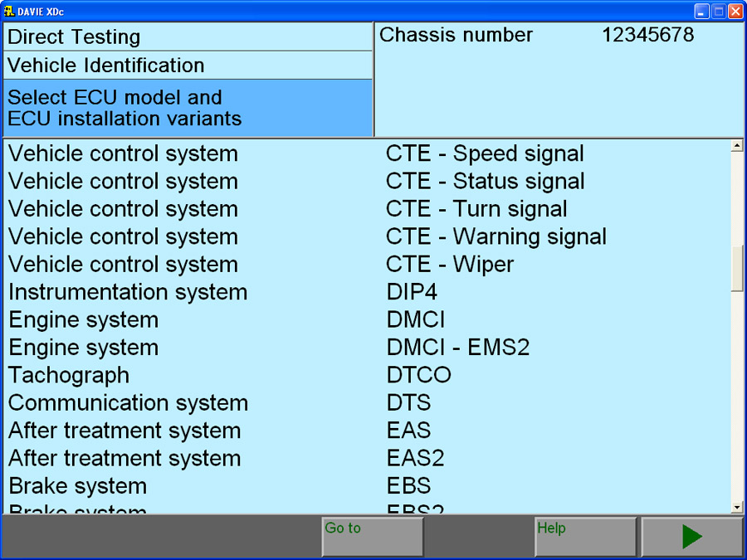747x560 pixels.
Task: Select the Direct Testing menu step
Action: point(188,37)
